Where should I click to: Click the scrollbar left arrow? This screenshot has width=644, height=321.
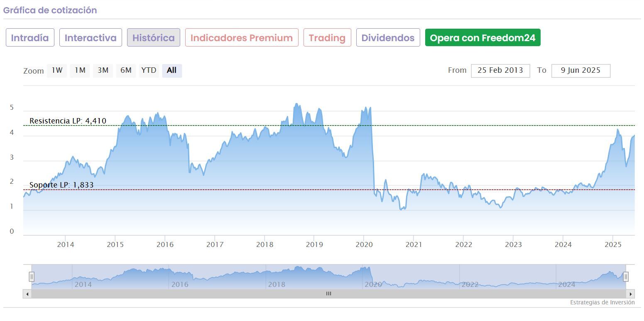click(x=27, y=294)
